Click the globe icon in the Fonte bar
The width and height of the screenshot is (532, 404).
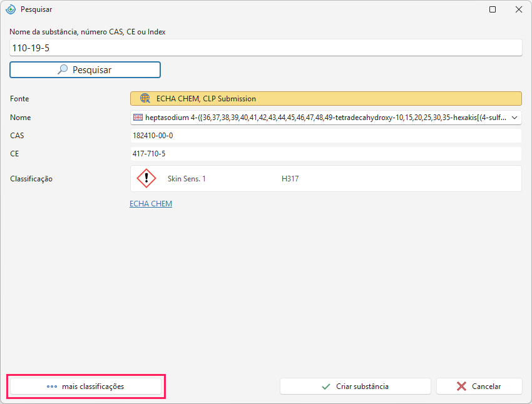145,98
